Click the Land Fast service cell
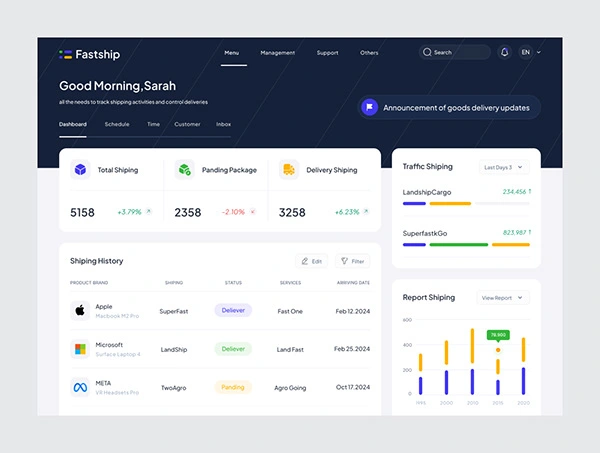The width and height of the screenshot is (600, 453). (x=290, y=349)
